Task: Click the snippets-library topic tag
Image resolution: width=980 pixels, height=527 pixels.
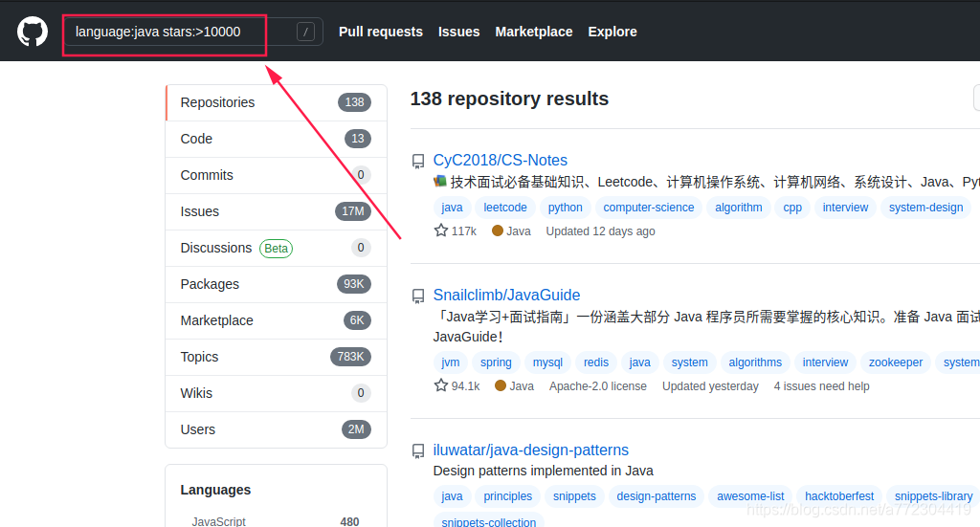Action: (x=933, y=495)
